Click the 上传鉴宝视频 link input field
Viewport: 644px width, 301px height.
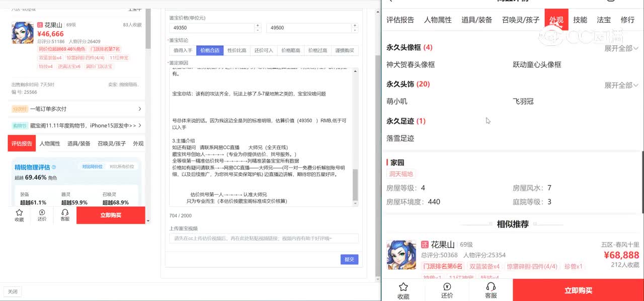(x=264, y=239)
